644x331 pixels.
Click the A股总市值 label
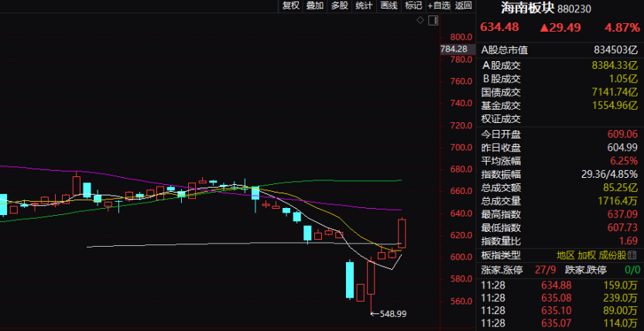click(x=505, y=50)
